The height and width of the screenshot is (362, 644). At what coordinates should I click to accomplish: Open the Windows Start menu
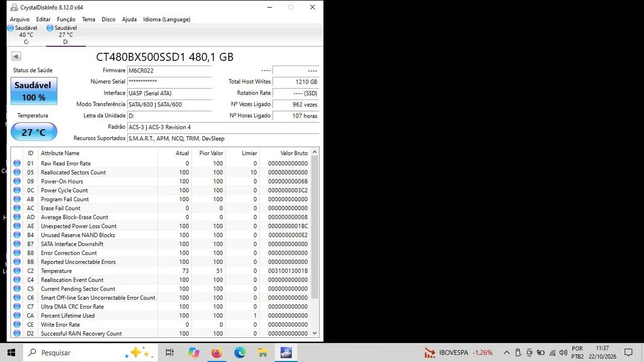pos(11,352)
